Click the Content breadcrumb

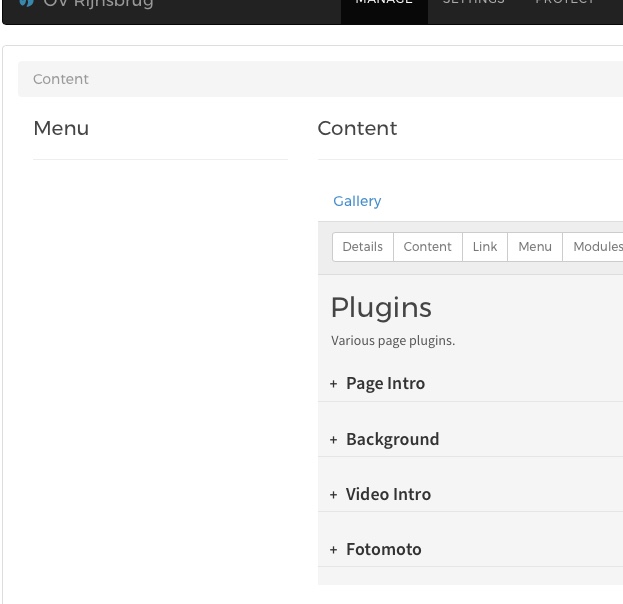pos(61,79)
